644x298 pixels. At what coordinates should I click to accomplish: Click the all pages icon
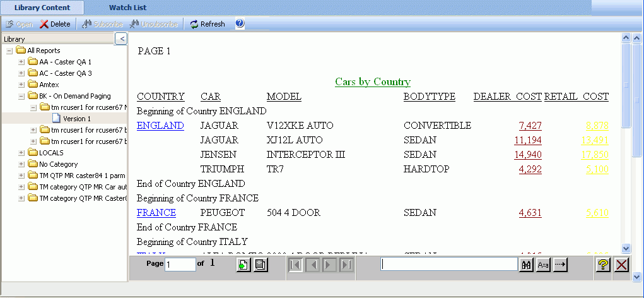point(259,265)
